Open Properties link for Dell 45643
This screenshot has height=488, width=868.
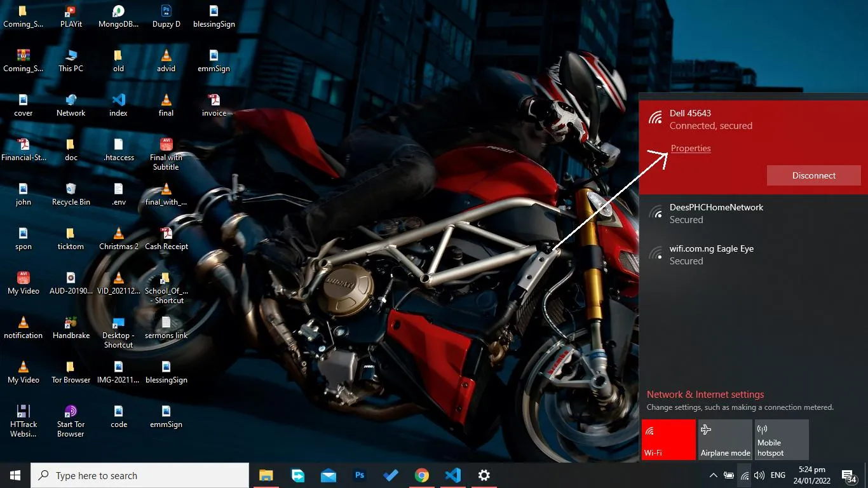691,148
